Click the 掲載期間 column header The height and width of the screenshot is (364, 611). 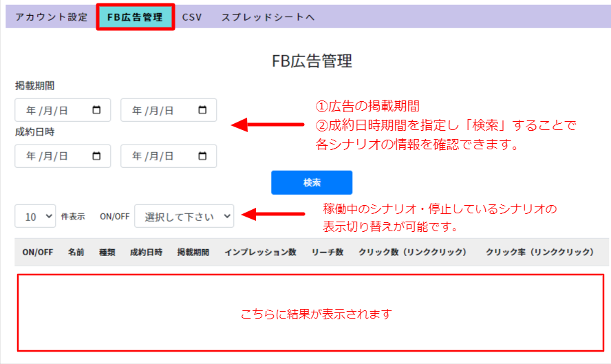coord(193,252)
